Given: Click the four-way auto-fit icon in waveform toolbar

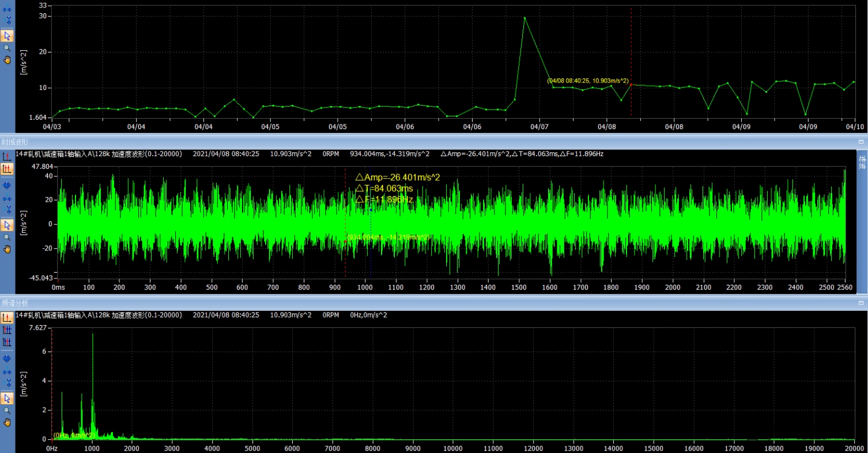Looking at the screenshot, I should click(x=7, y=185).
